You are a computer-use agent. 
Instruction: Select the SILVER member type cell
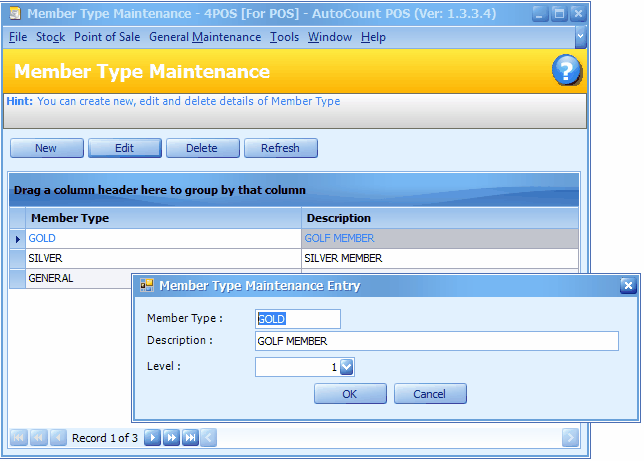click(x=163, y=258)
